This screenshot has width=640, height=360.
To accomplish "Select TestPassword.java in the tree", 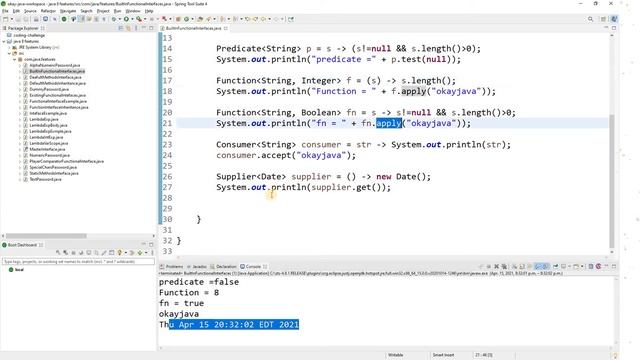I will 45,179.
